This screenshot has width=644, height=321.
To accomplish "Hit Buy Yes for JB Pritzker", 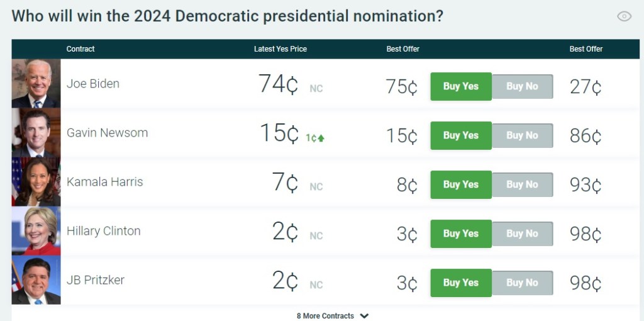I will click(x=460, y=283).
